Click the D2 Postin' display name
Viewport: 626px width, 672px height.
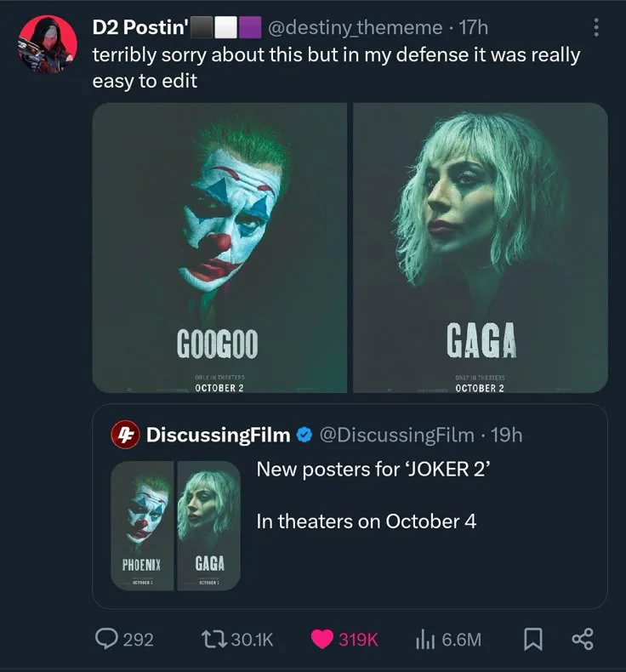[x=140, y=28]
